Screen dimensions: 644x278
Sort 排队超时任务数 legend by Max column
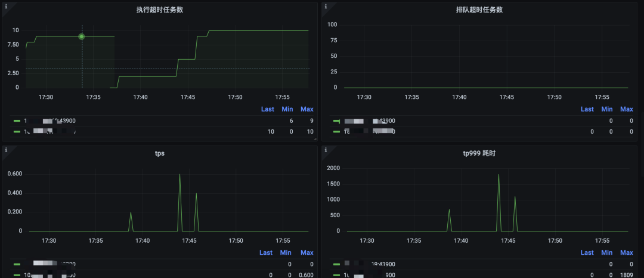(x=626, y=109)
